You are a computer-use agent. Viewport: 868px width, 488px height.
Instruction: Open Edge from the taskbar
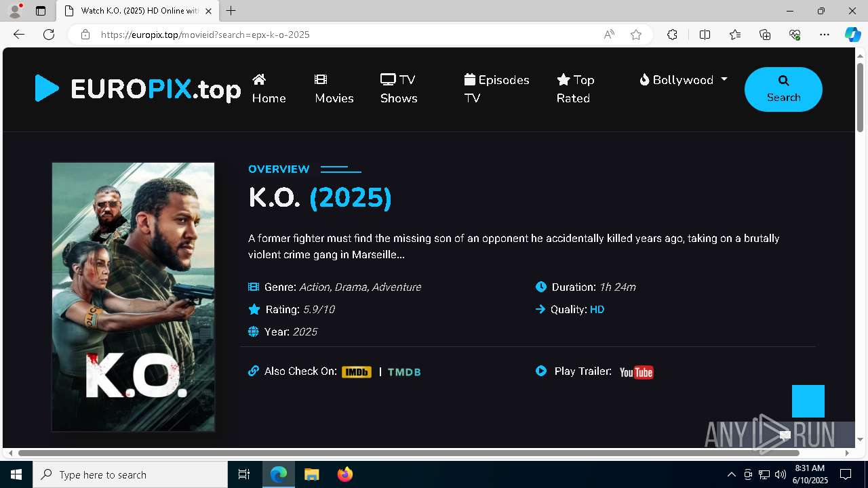[279, 474]
